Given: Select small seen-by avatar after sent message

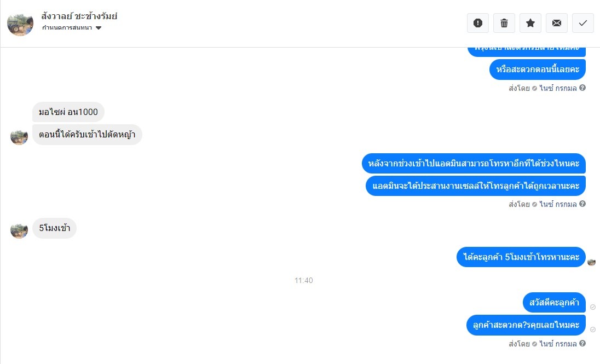Looking at the screenshot, I should tap(592, 262).
